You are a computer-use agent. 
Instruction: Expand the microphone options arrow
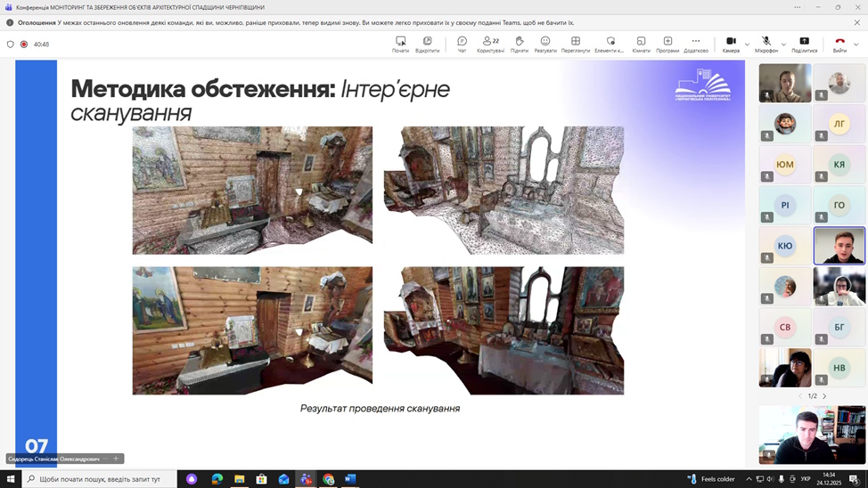pyautogui.click(x=783, y=44)
